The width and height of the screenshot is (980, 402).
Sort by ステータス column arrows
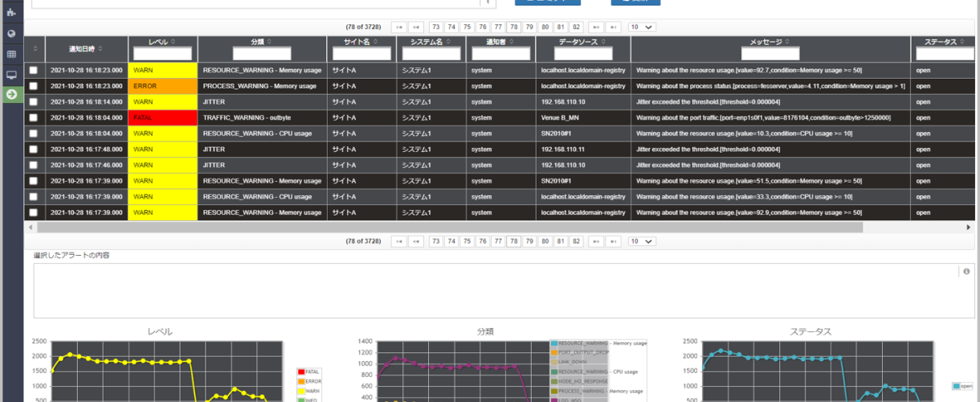963,41
